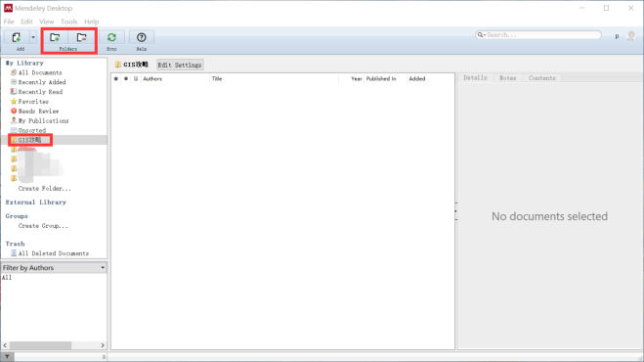Open the Filter by Authors dropdown

(x=54, y=268)
